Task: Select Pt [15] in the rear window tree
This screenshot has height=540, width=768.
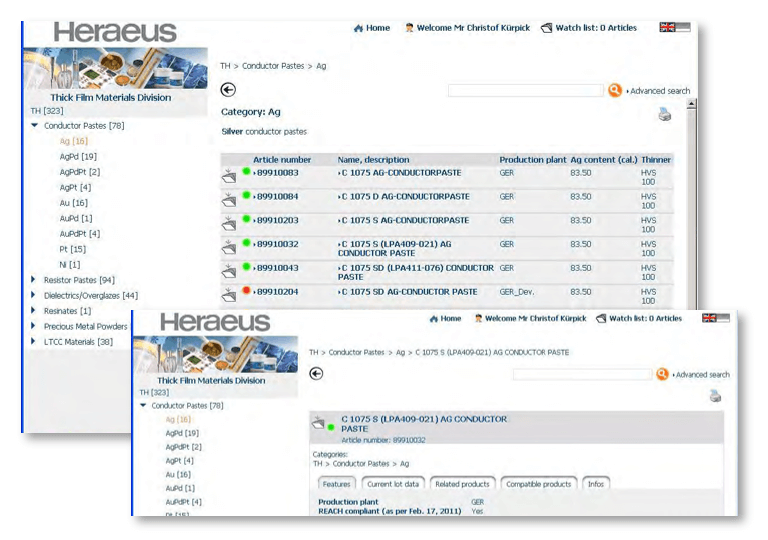Action: (x=72, y=249)
